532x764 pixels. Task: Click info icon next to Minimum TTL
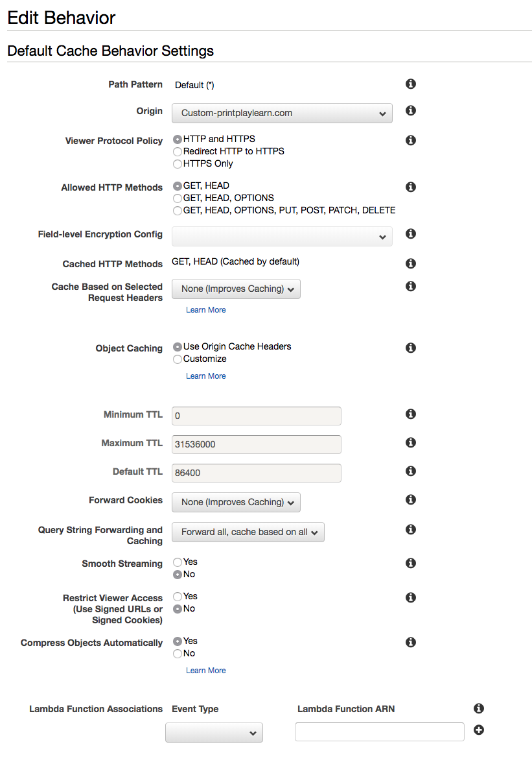410,414
